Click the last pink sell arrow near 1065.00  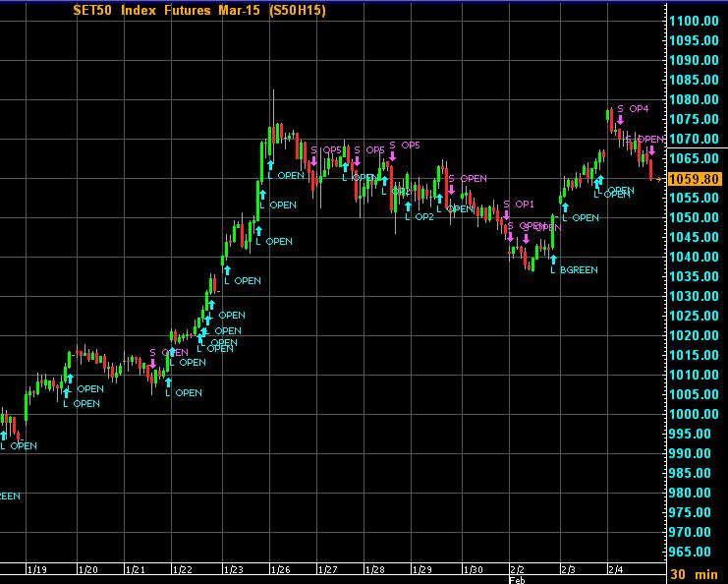click(x=650, y=151)
